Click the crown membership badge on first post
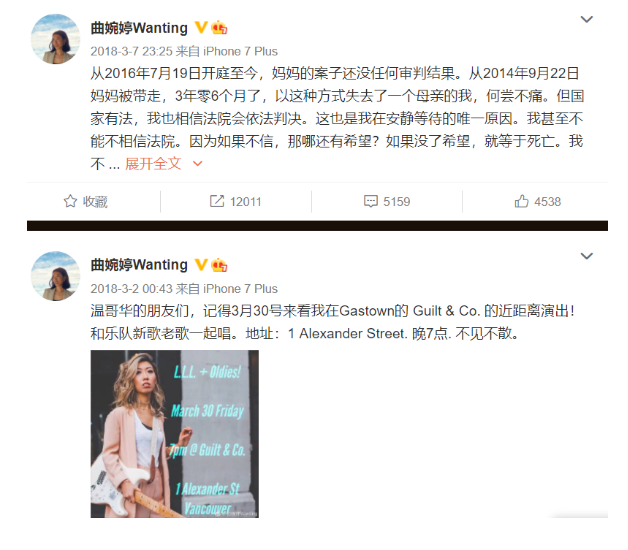628x550 pixels. (x=219, y=28)
